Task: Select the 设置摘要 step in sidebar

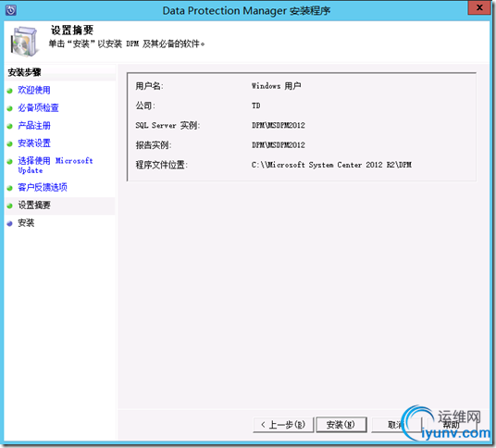Action: (x=34, y=205)
